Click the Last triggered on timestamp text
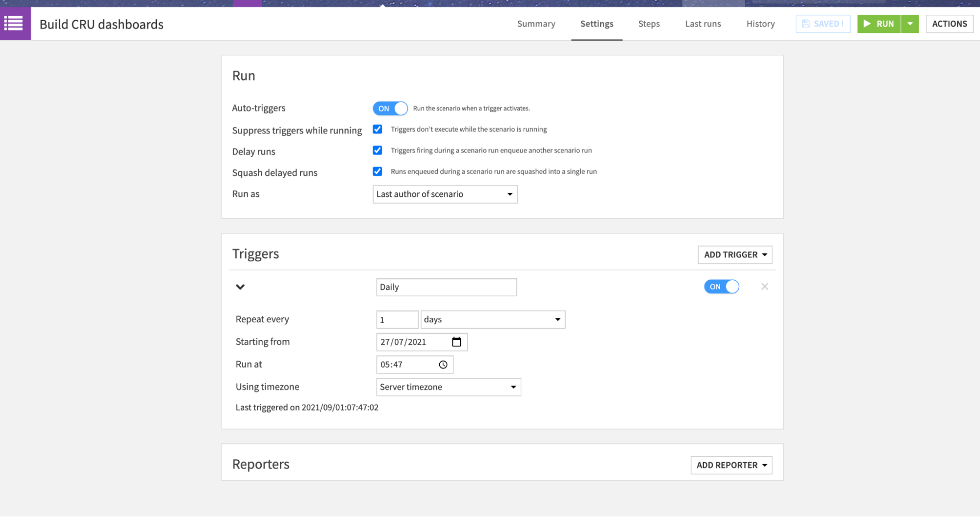Image resolution: width=980 pixels, height=517 pixels. [x=307, y=407]
